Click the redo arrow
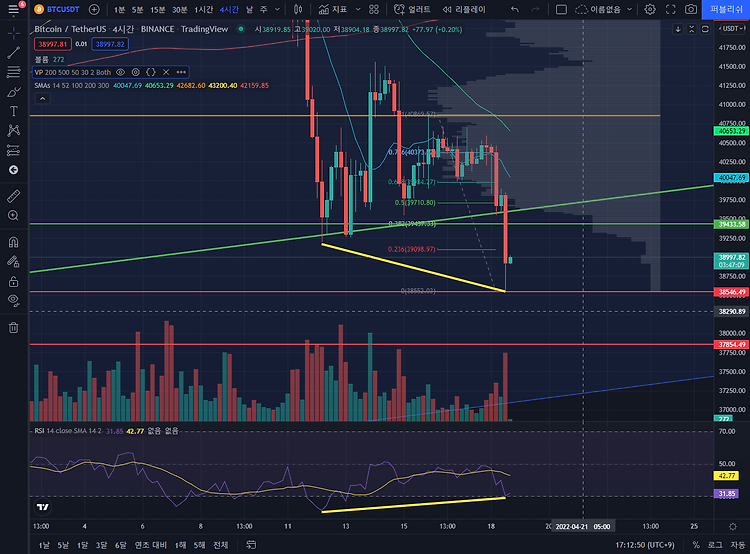The height and width of the screenshot is (554, 750). (x=535, y=9)
